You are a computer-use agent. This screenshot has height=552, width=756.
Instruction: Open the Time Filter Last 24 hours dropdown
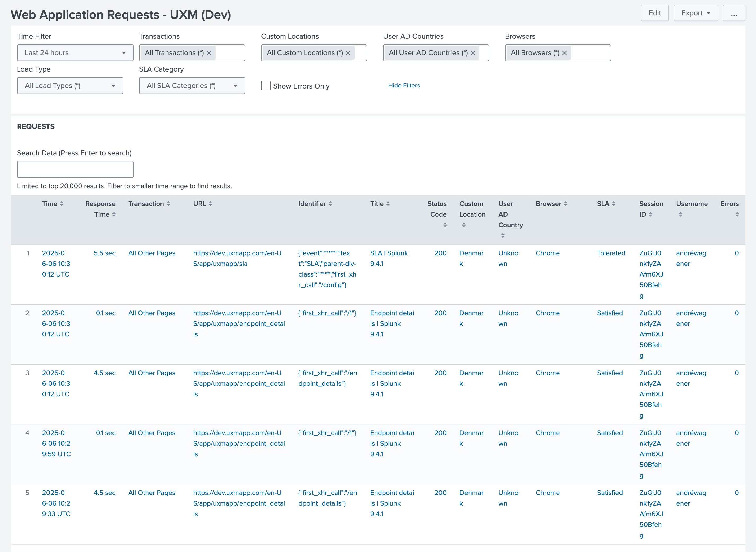[x=75, y=53]
